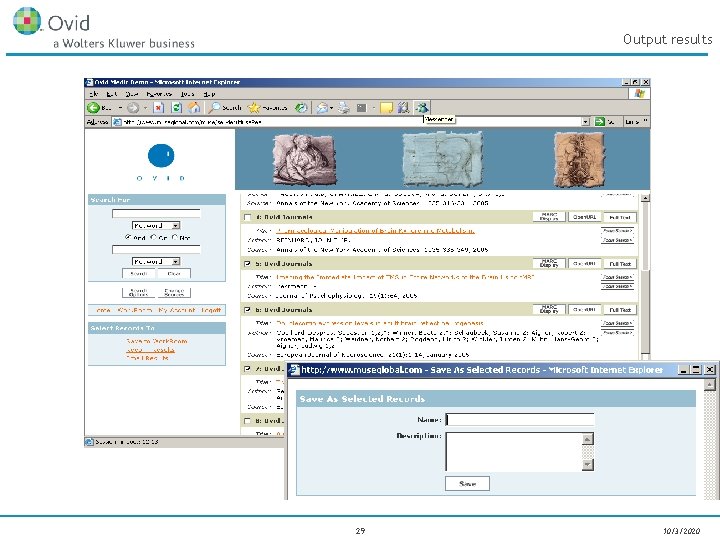Open the Mail envelope toolbar icon
This screenshot has height=540, width=720.
[322, 108]
